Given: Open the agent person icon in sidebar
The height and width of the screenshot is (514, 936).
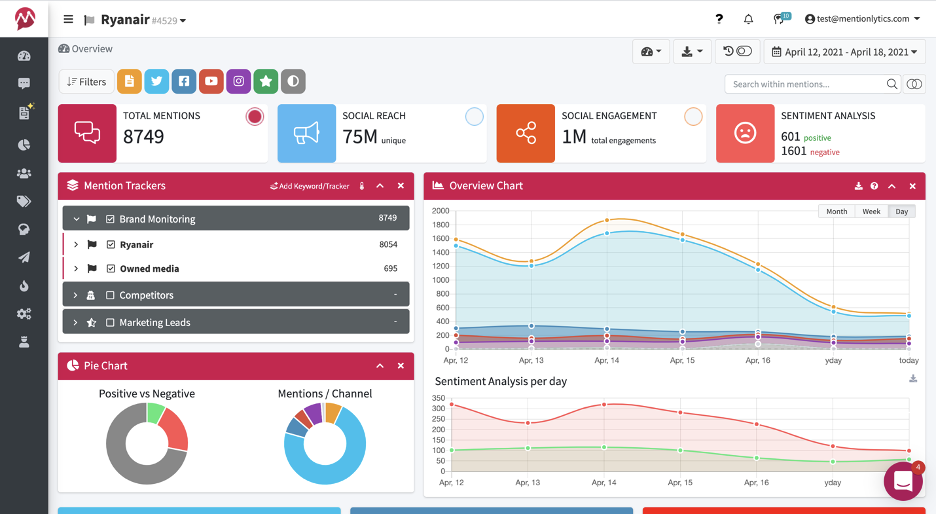Looking at the screenshot, I should click(24, 342).
